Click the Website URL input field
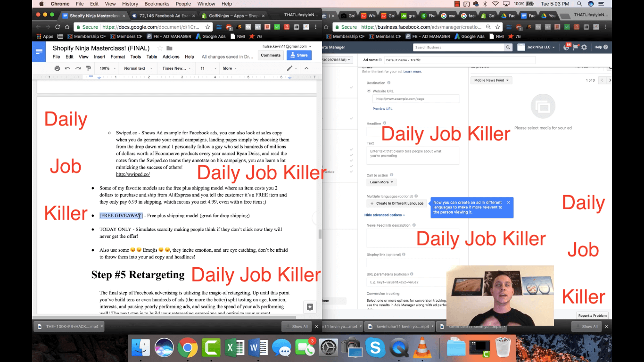Viewport: 644px width, 362px height. point(415,99)
